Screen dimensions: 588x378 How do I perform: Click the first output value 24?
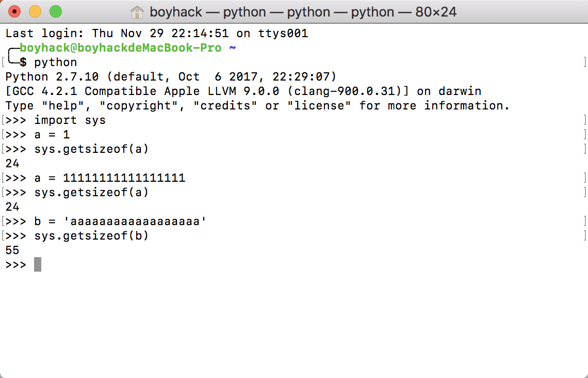coord(12,164)
